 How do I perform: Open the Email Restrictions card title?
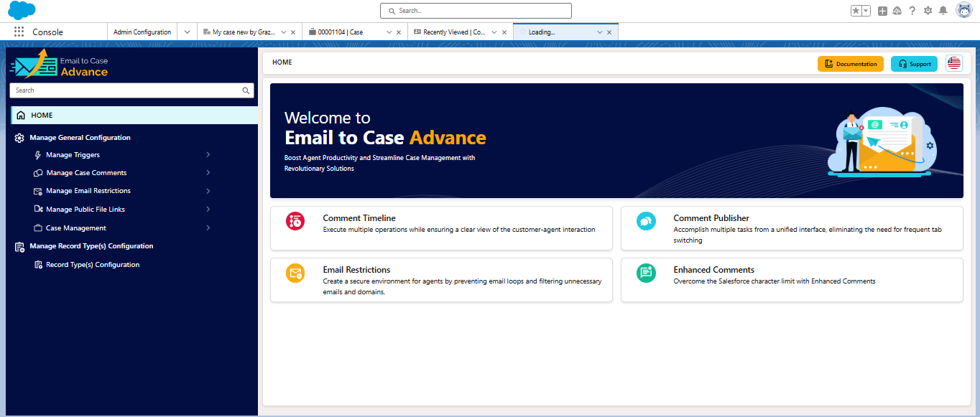point(357,270)
